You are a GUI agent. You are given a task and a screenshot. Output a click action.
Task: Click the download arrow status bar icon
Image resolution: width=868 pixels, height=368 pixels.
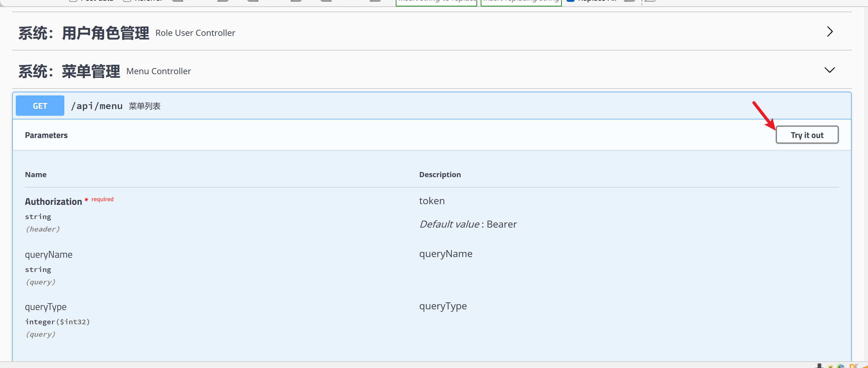[819, 366]
